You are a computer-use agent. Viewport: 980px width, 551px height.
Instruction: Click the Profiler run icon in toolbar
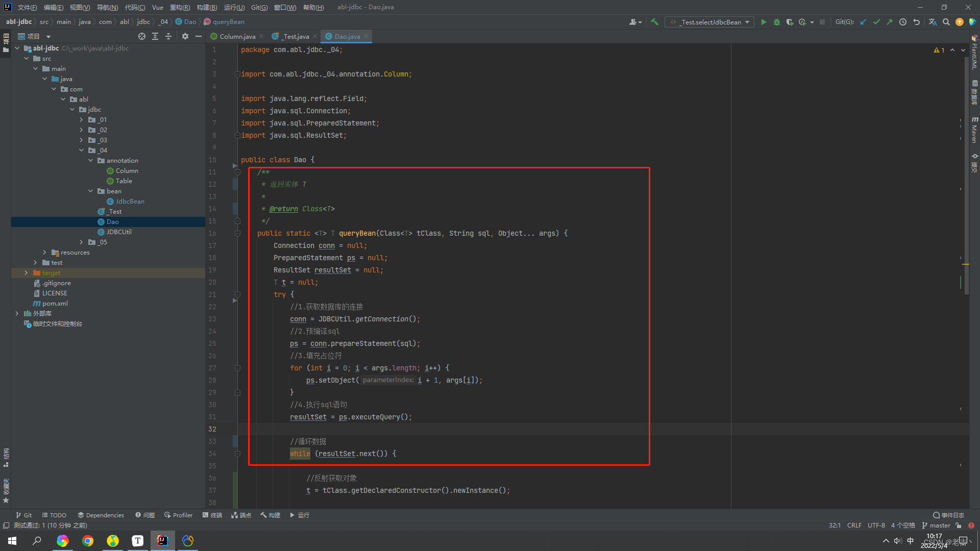point(802,22)
